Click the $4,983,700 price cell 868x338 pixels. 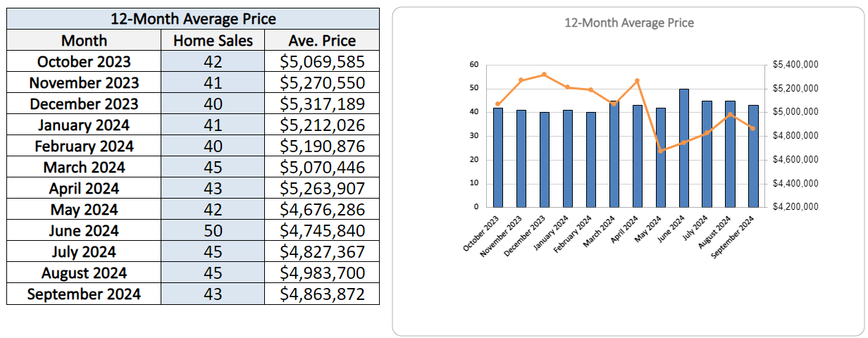tap(322, 273)
